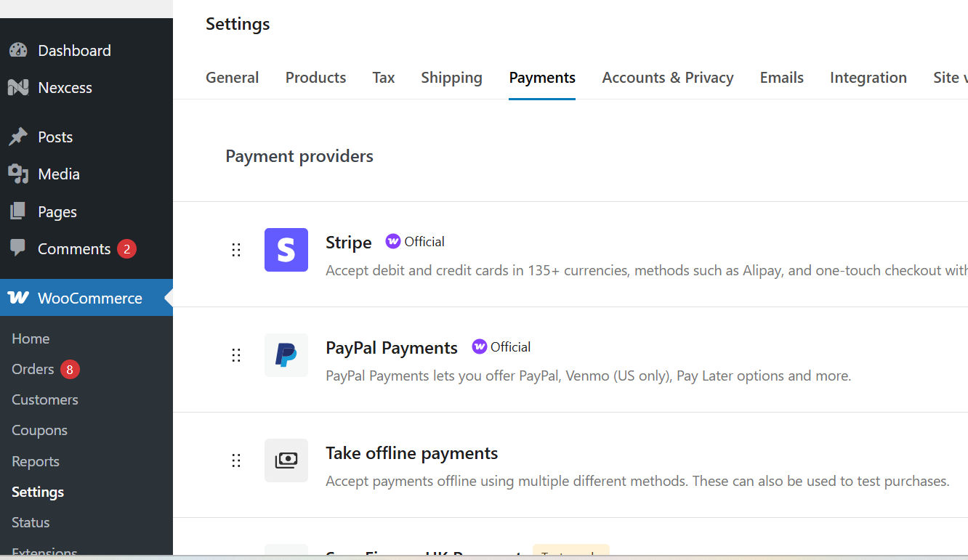Click the PayPal Payments logo icon

pyautogui.click(x=286, y=355)
